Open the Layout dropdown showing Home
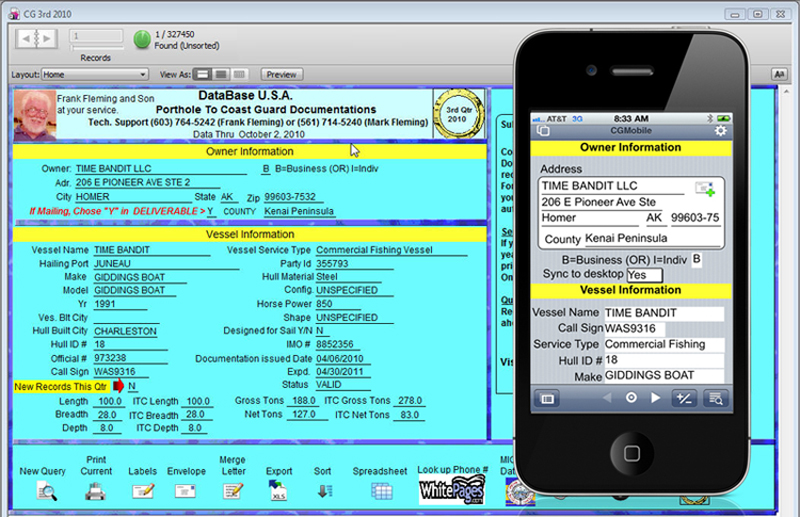 click(x=95, y=75)
